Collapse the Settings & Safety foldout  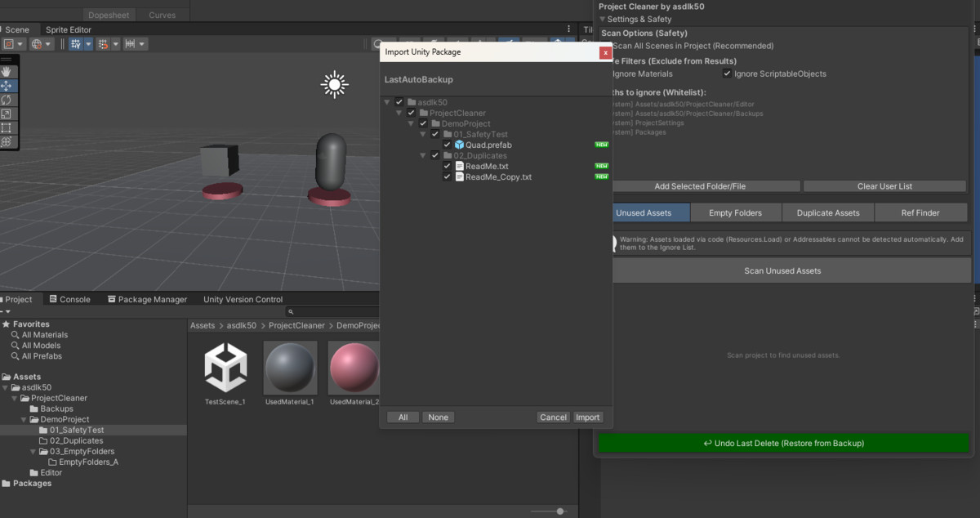(603, 19)
